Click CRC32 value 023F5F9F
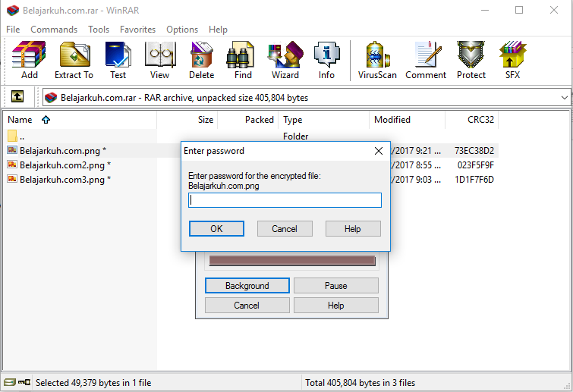The image size is (573, 392). [x=475, y=165]
